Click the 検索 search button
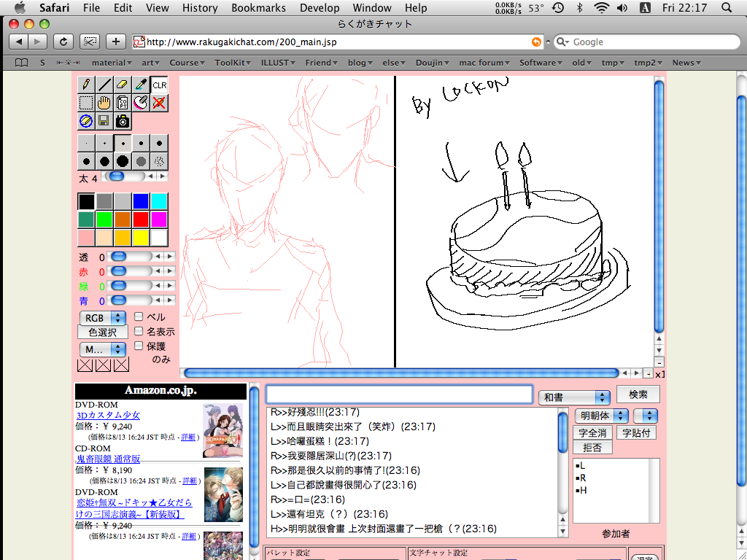 tap(638, 394)
